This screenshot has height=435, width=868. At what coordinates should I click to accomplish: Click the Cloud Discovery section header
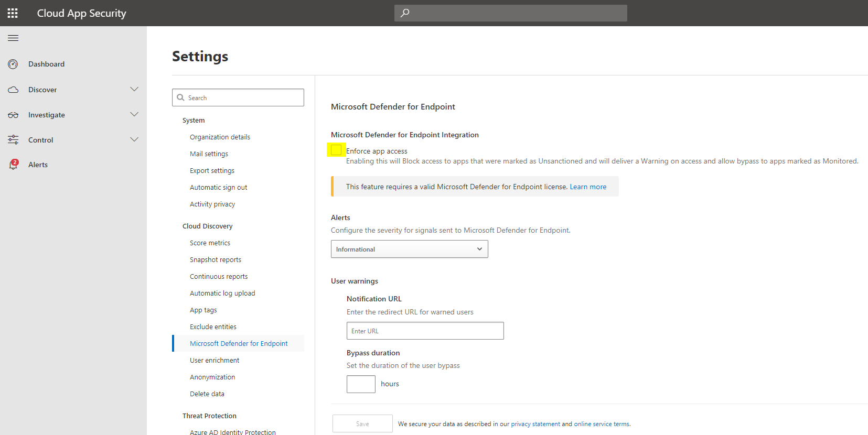click(207, 226)
